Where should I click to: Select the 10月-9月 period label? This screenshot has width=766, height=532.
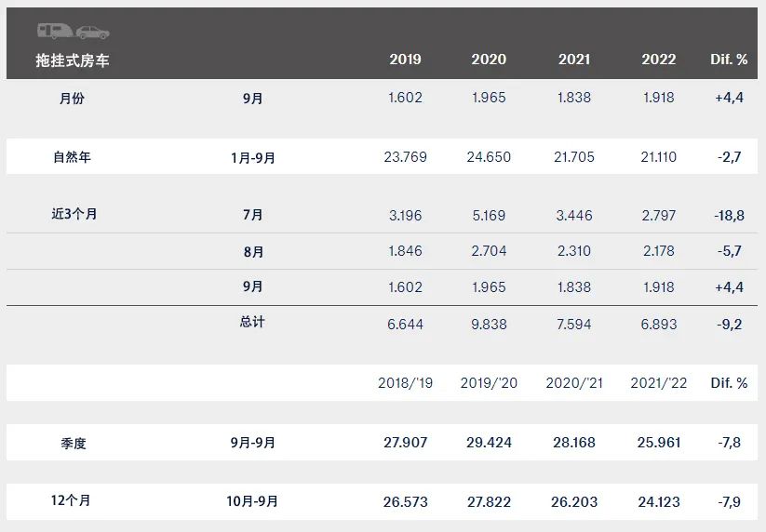pyautogui.click(x=252, y=501)
